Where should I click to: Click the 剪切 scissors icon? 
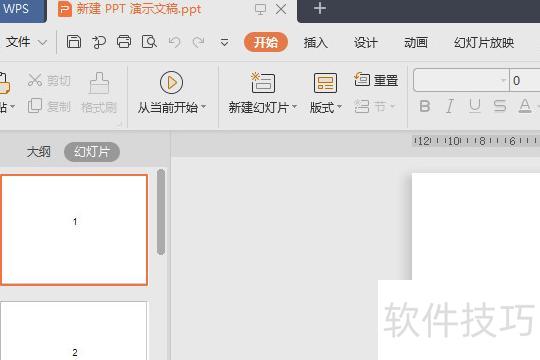click(x=35, y=80)
